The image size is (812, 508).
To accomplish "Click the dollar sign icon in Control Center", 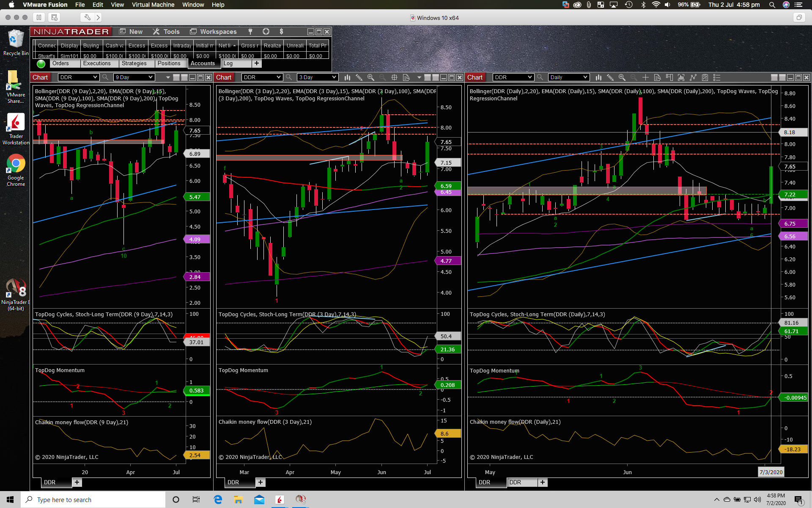I will (281, 31).
